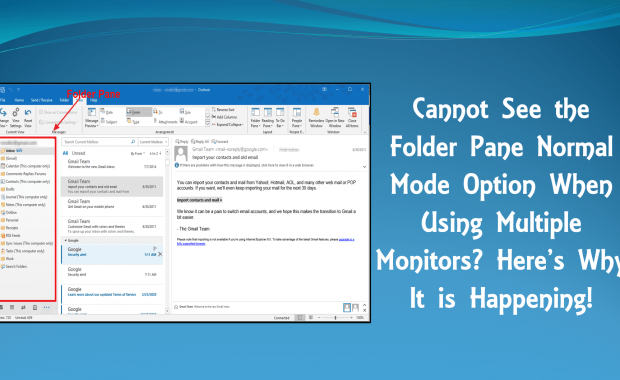Toggle the Show as Conversations checkbox
Viewport: 620px width, 380px height.
[41, 112]
